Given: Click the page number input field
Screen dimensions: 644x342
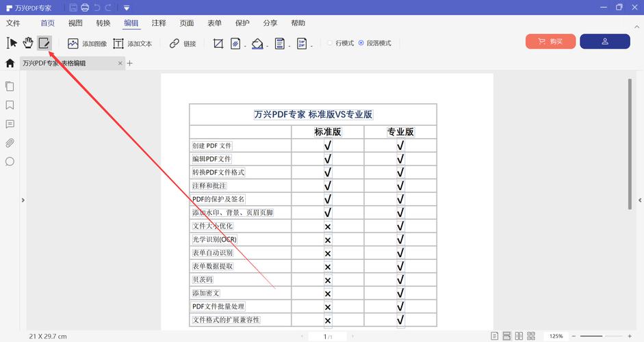Looking at the screenshot, I should coord(327,337).
